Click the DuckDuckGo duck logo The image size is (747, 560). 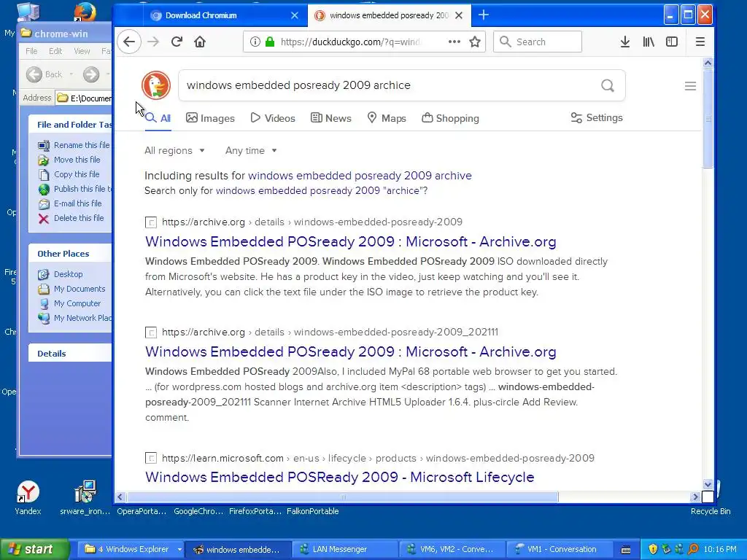coord(156,85)
